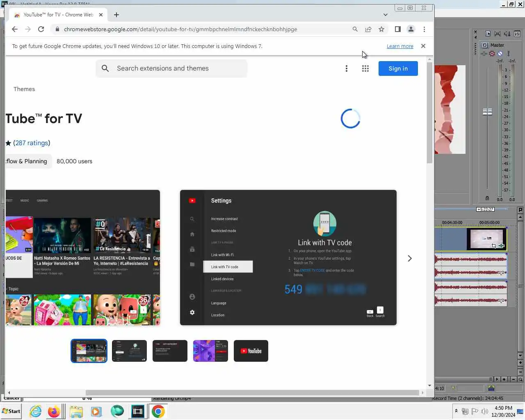Select the first screenshot thumbnail
This screenshot has width=525, height=420.
[89, 351]
